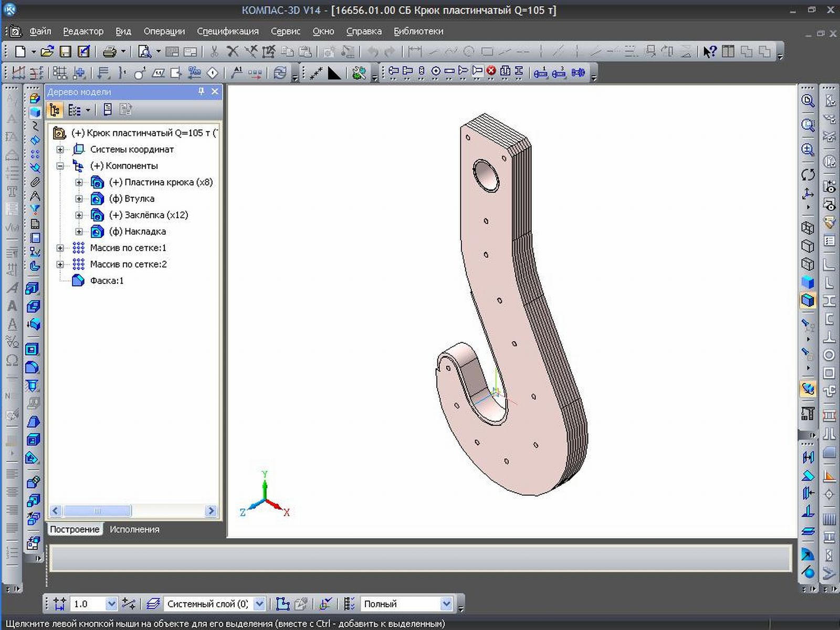Viewport: 840px width, 630px height.
Task: Select Массив по сетке:1 in model tree
Action: point(128,248)
